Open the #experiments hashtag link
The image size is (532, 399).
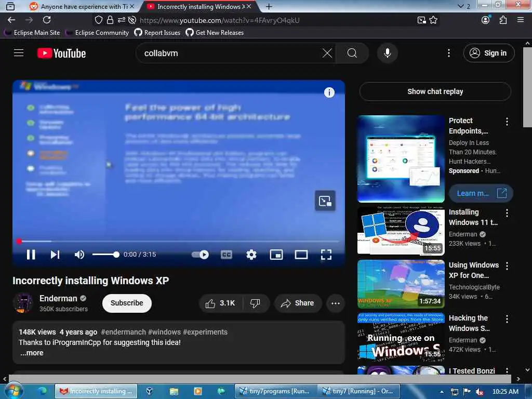205,332
